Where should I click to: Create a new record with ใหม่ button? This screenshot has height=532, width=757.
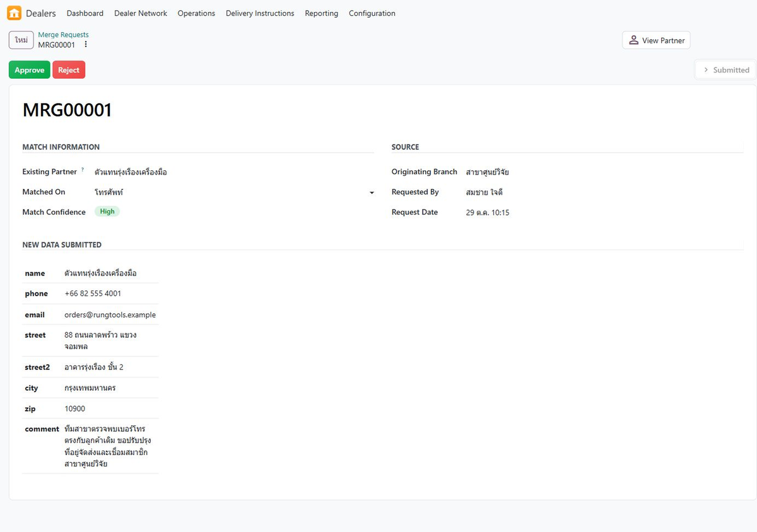tap(21, 40)
